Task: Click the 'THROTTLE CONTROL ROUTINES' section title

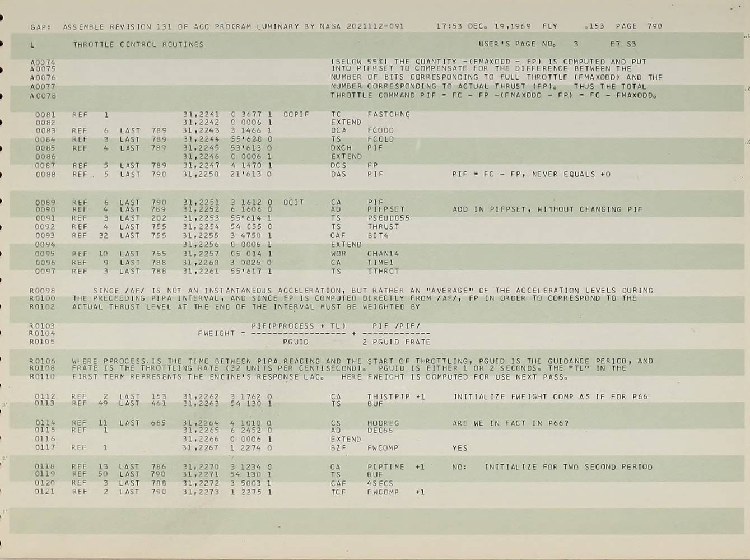Action: pos(138,44)
